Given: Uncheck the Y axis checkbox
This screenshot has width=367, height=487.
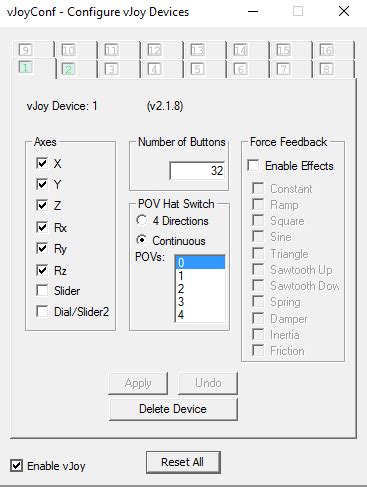Looking at the screenshot, I should [42, 184].
